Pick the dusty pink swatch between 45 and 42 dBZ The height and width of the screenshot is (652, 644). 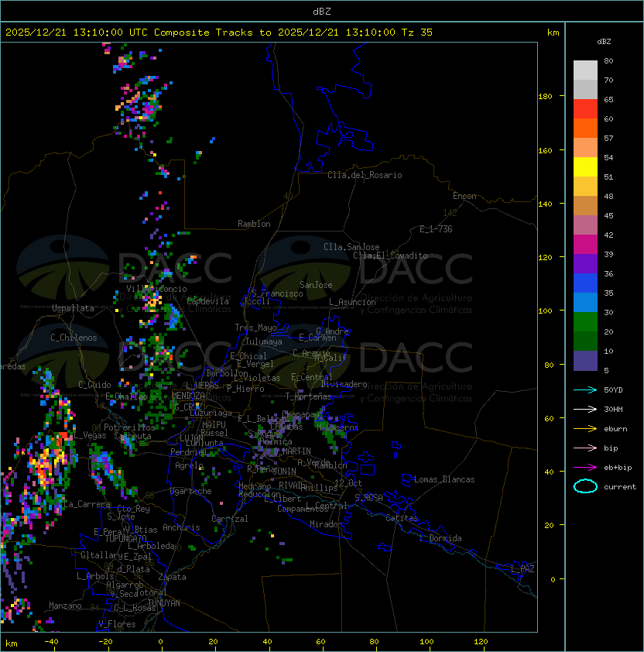tap(585, 225)
